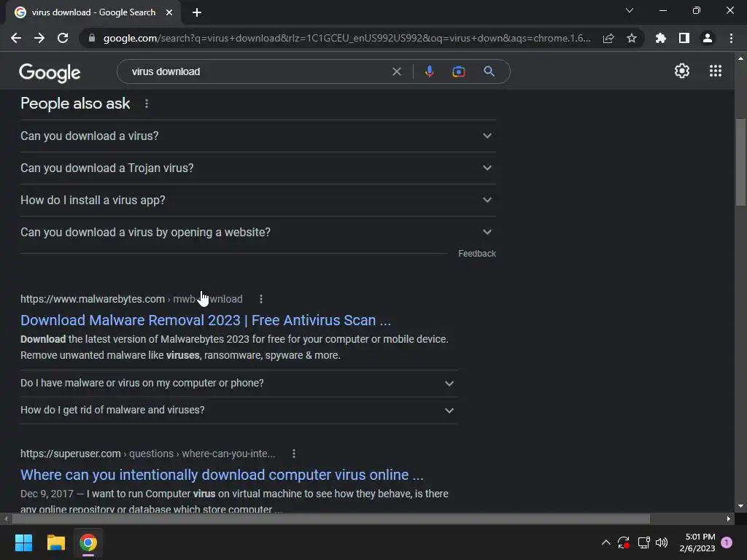Show hidden system tray icons

tap(606, 542)
